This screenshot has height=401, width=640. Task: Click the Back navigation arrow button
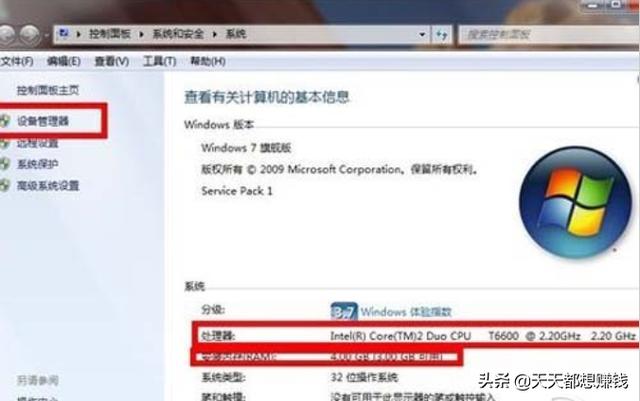point(6,35)
